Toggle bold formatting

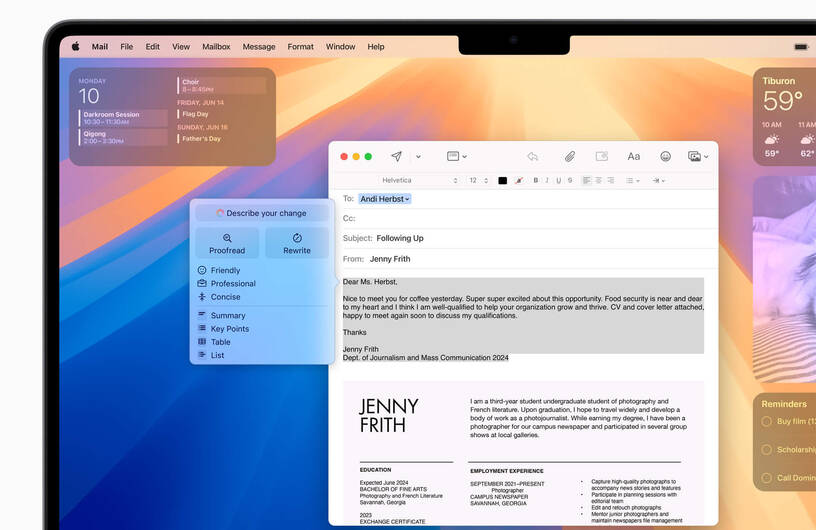click(x=536, y=180)
